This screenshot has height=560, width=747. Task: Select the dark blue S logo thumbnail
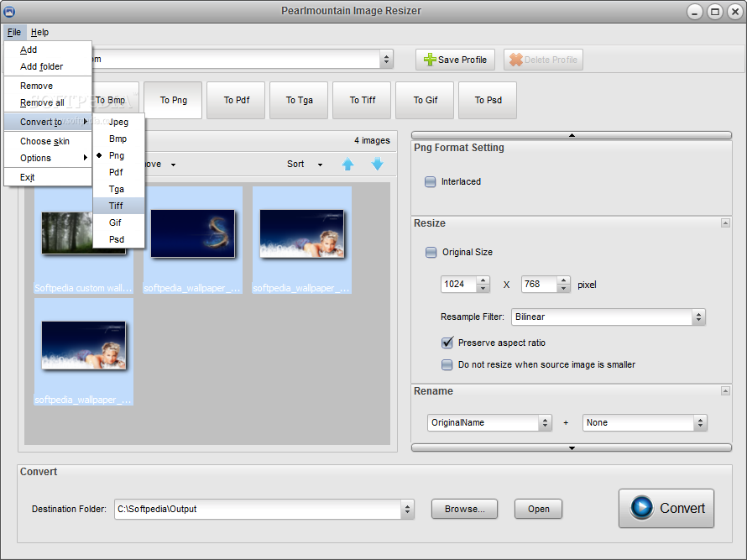pos(193,240)
